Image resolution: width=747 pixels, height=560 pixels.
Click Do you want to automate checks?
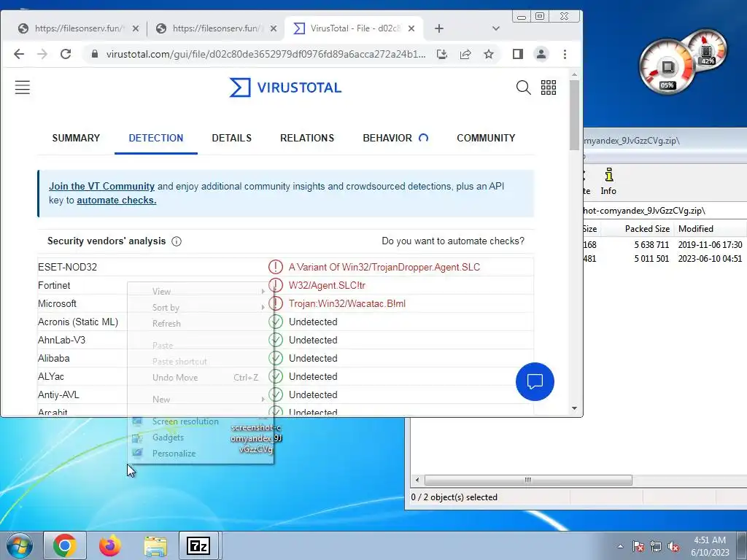(452, 241)
